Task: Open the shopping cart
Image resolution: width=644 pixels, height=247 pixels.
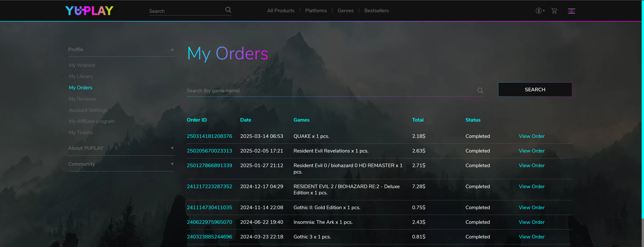Action: 554,11
